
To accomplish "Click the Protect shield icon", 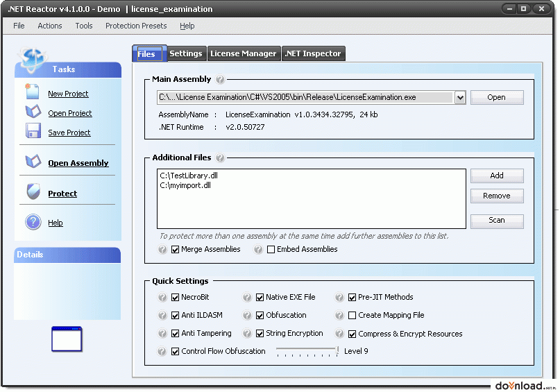I will pos(33,191).
